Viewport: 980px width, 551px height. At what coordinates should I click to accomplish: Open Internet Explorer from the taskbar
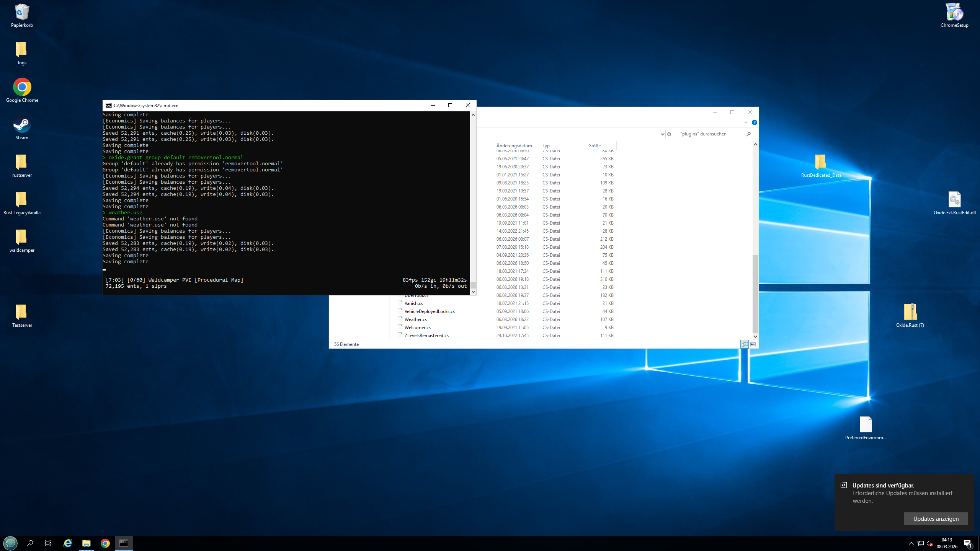click(68, 543)
